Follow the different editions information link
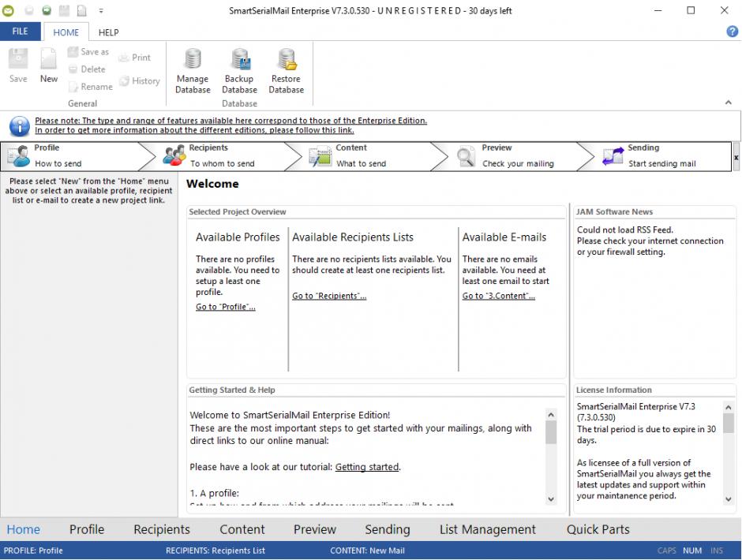 pyautogui.click(x=194, y=130)
